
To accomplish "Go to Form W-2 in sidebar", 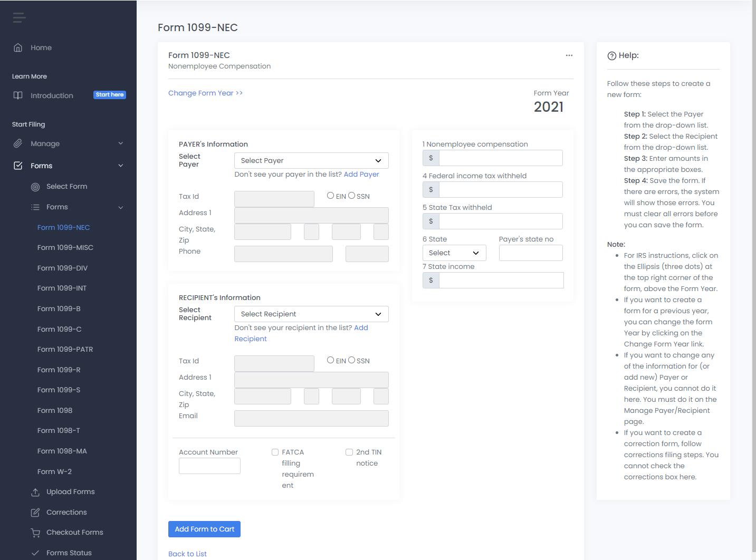I will pyautogui.click(x=54, y=471).
